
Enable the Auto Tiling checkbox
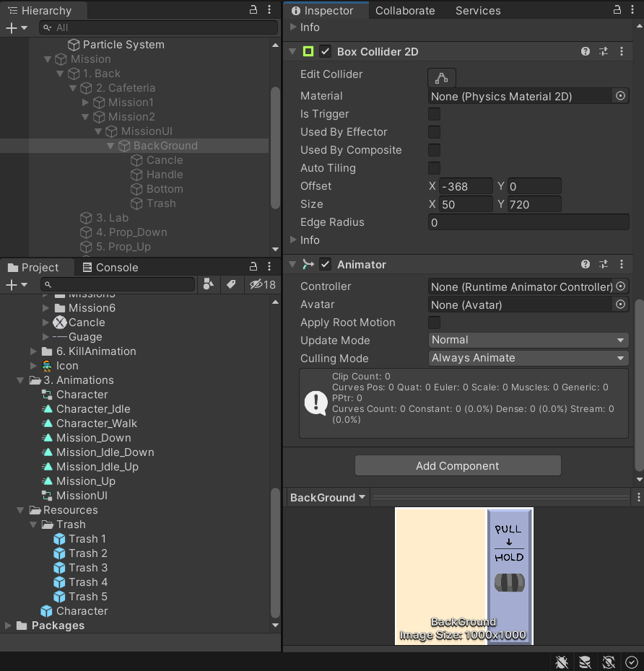point(434,167)
